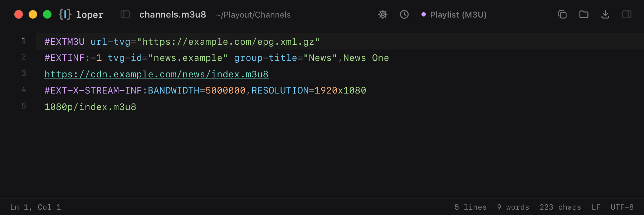Image resolution: width=644 pixels, height=215 pixels.
Task: Click line number 5 in gutter
Action: click(24, 106)
